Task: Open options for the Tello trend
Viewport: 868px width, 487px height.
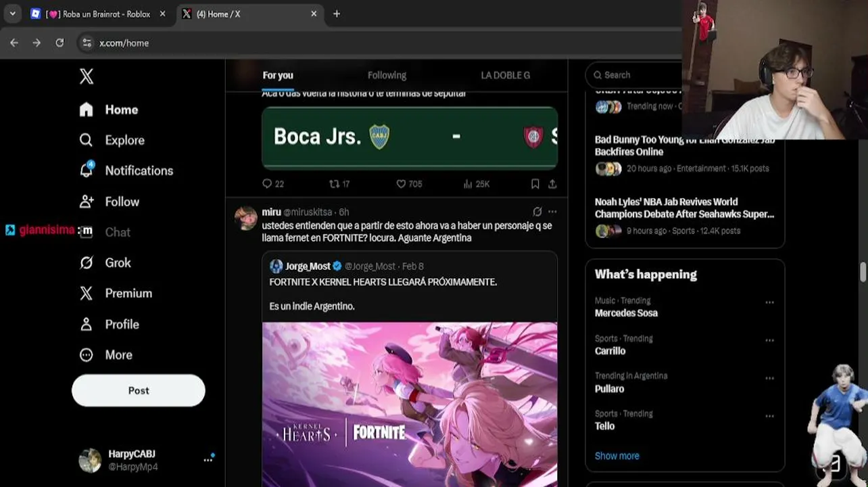Action: pyautogui.click(x=769, y=416)
